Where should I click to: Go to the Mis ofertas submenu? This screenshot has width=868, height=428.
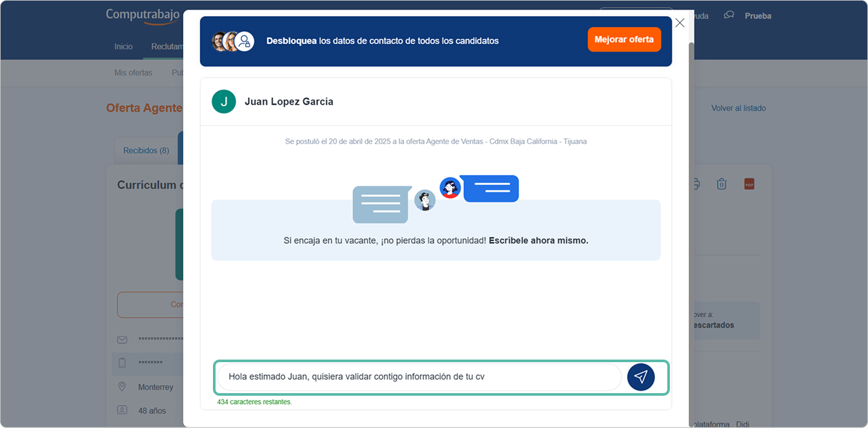pyautogui.click(x=133, y=73)
